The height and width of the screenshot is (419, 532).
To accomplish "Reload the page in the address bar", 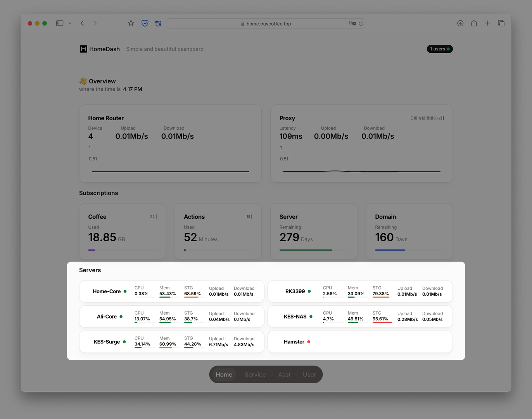I will click(x=361, y=24).
